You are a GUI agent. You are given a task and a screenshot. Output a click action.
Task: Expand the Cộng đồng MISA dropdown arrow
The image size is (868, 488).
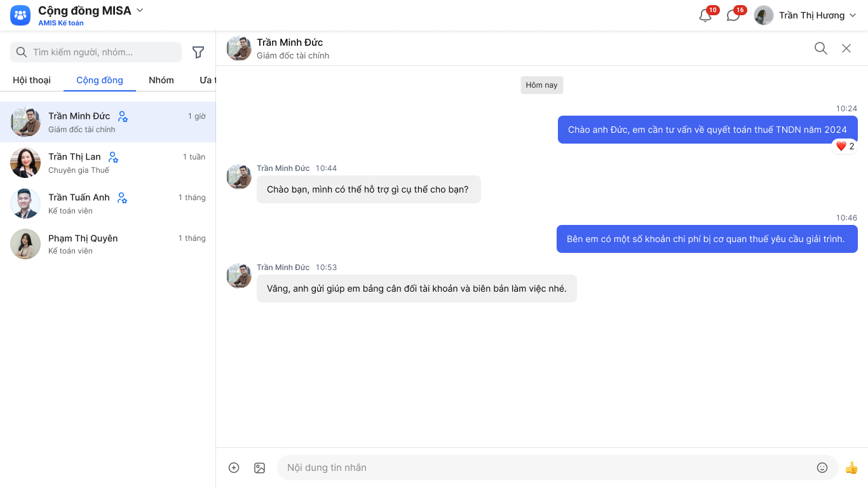140,10
